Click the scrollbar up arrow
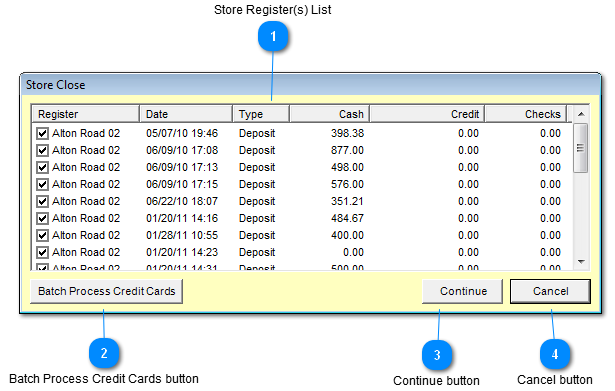This screenshot has width=615, height=391. [x=581, y=114]
